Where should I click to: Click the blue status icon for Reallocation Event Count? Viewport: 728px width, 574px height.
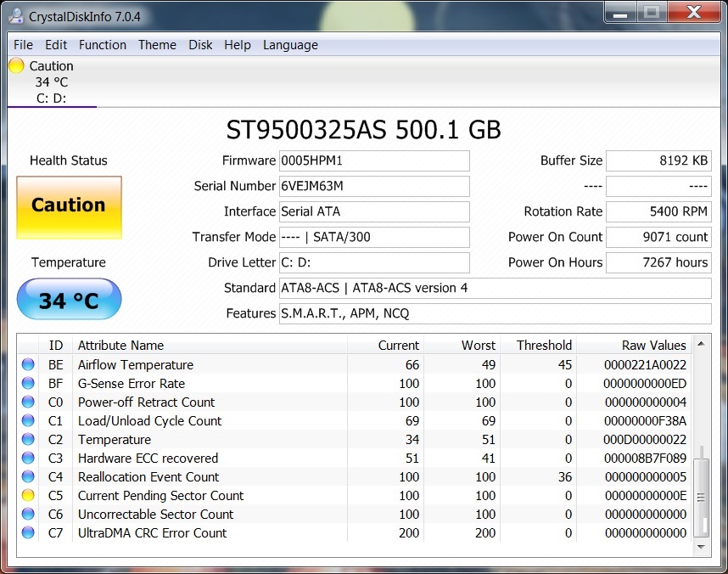point(28,476)
